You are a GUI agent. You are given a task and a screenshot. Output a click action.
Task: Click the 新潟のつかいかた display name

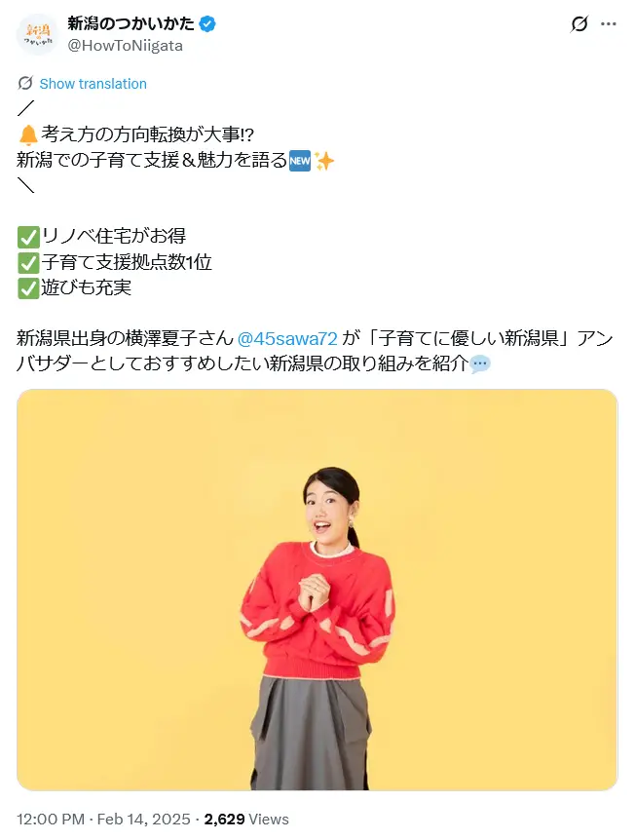(131, 23)
